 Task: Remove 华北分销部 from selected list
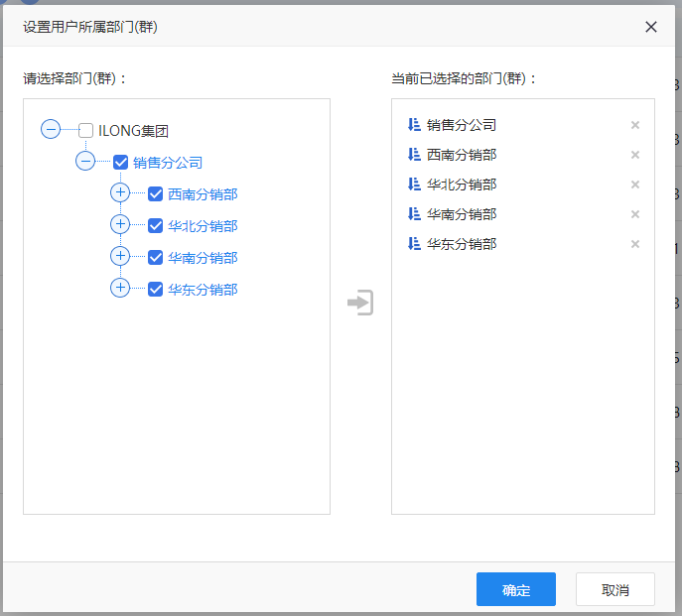click(x=635, y=185)
